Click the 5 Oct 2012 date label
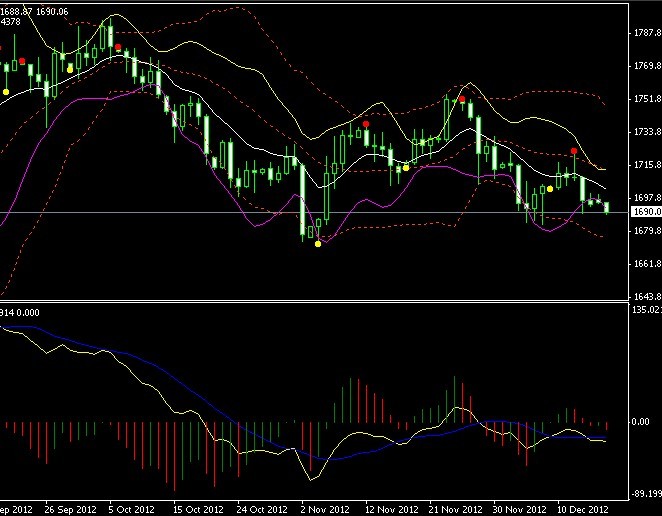Viewport: 662px width, 516px height. [x=131, y=510]
